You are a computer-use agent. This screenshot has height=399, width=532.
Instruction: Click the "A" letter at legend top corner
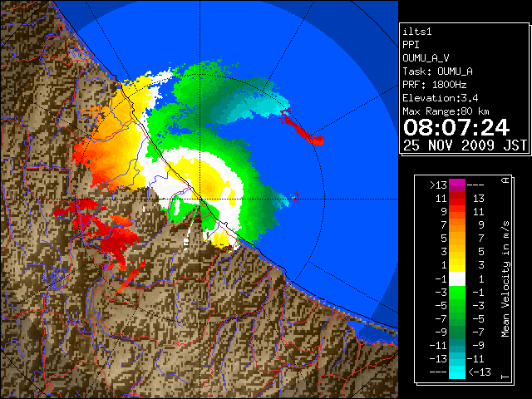tap(505, 180)
